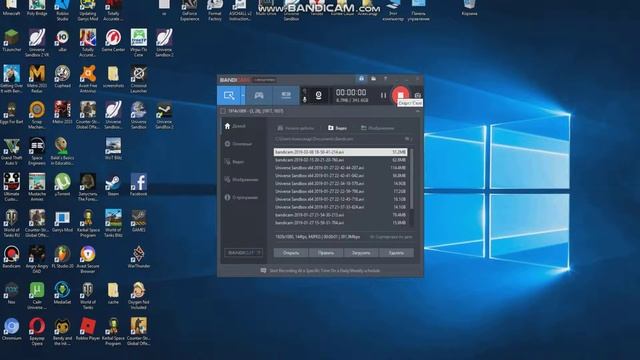Click Удалить (Delete) button
Viewport: 640px width, 360px height.
pos(396,253)
